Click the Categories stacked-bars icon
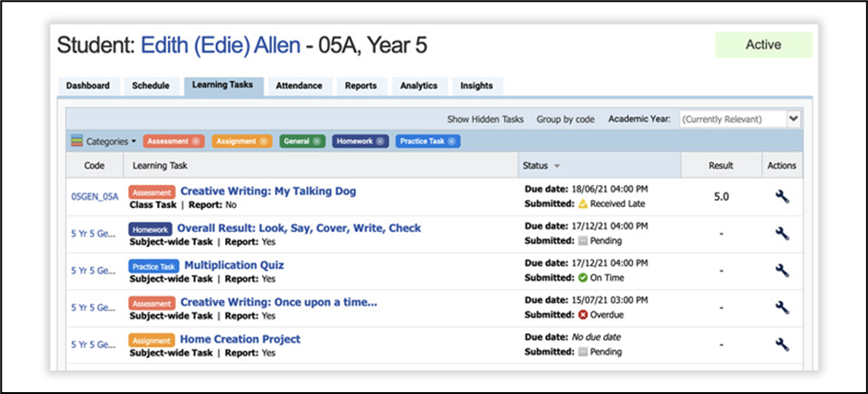 click(x=76, y=142)
